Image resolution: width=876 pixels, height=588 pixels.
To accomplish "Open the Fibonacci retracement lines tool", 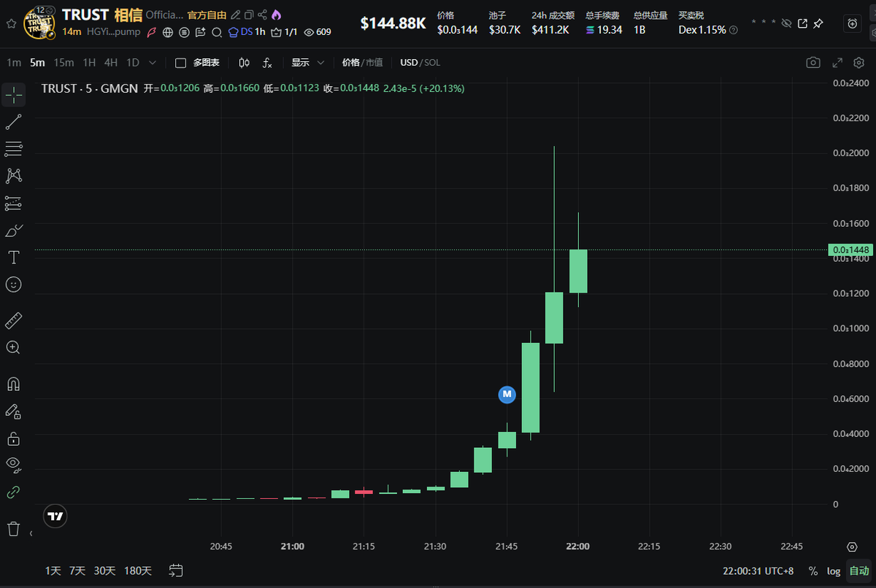I will click(14, 149).
